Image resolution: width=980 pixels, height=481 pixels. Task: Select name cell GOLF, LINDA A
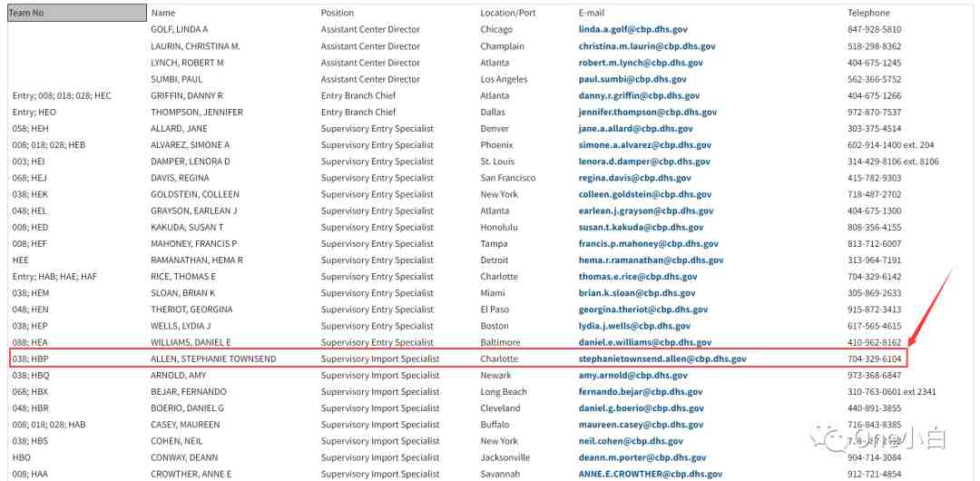(x=180, y=29)
